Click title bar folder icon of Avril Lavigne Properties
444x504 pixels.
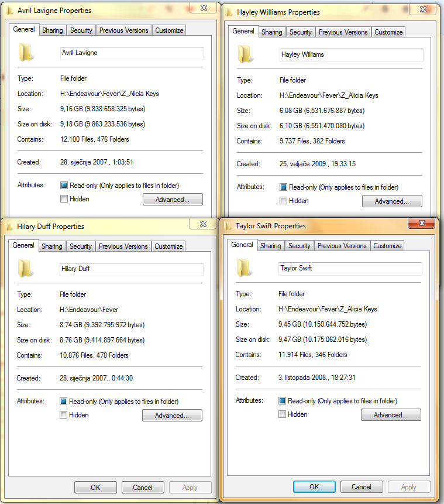9,11
